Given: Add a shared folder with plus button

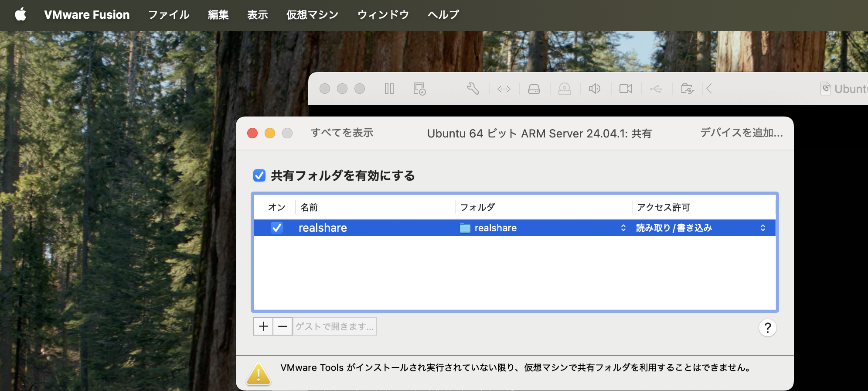Looking at the screenshot, I should [263, 326].
